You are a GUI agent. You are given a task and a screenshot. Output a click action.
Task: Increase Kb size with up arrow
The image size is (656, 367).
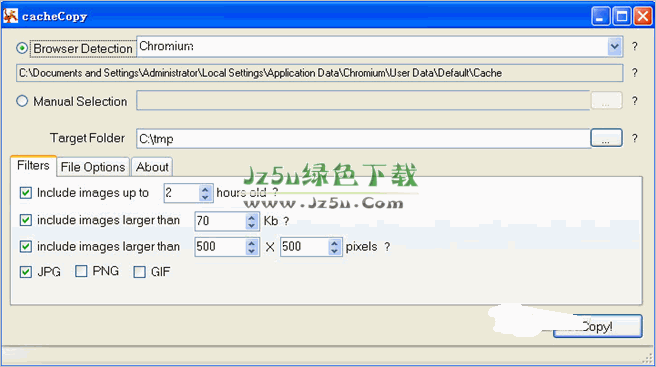251,217
